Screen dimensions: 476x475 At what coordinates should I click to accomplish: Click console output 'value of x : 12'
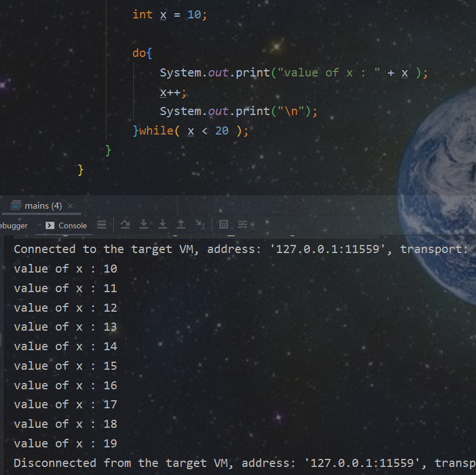click(x=66, y=308)
